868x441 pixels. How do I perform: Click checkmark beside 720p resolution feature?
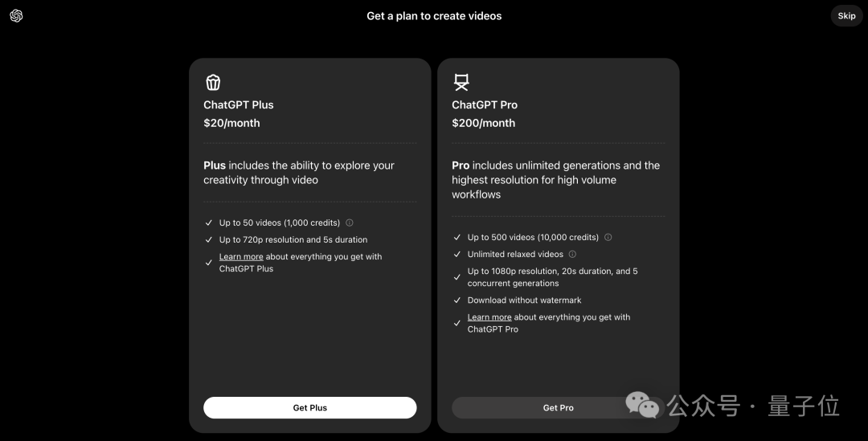click(x=209, y=240)
